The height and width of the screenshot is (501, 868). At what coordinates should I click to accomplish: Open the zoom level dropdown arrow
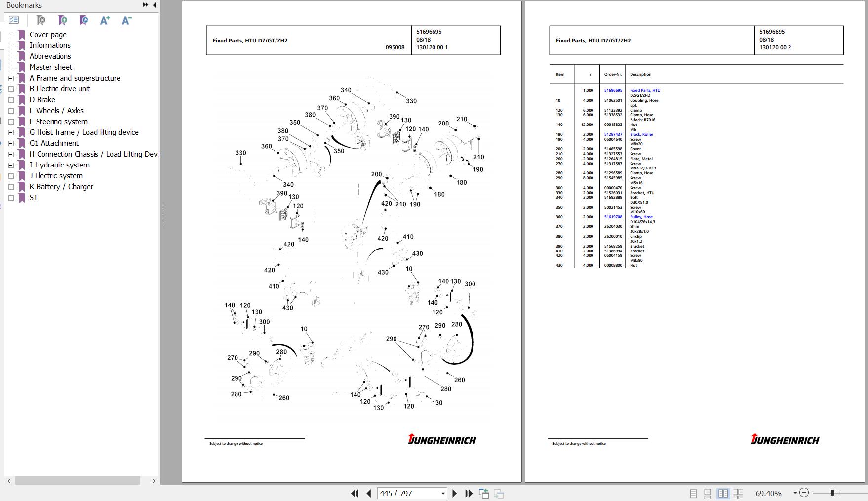[x=795, y=493]
